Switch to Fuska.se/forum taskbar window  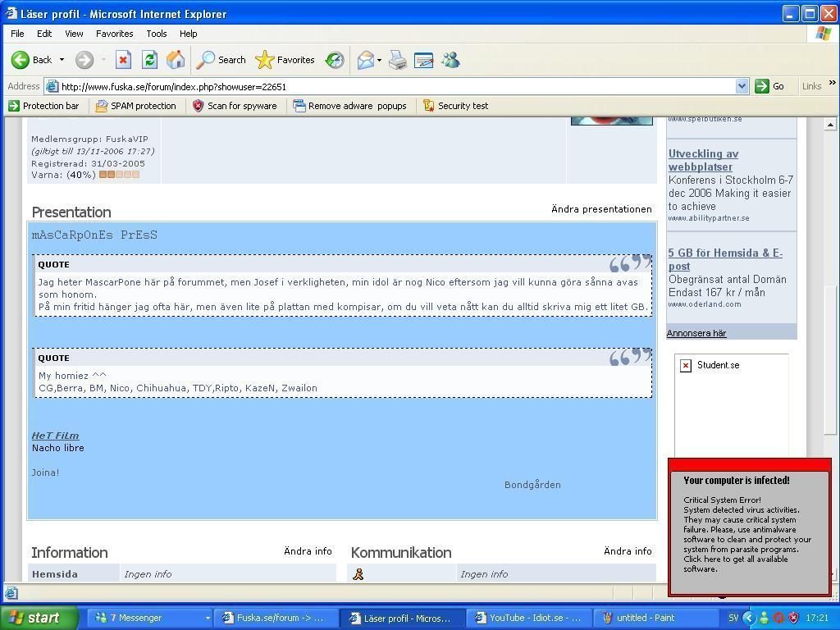(276, 619)
